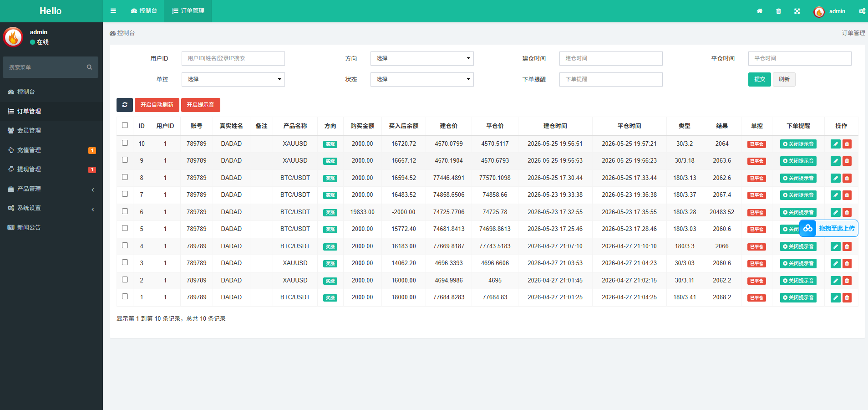Click the 建仓时间 date input field

pyautogui.click(x=611, y=58)
